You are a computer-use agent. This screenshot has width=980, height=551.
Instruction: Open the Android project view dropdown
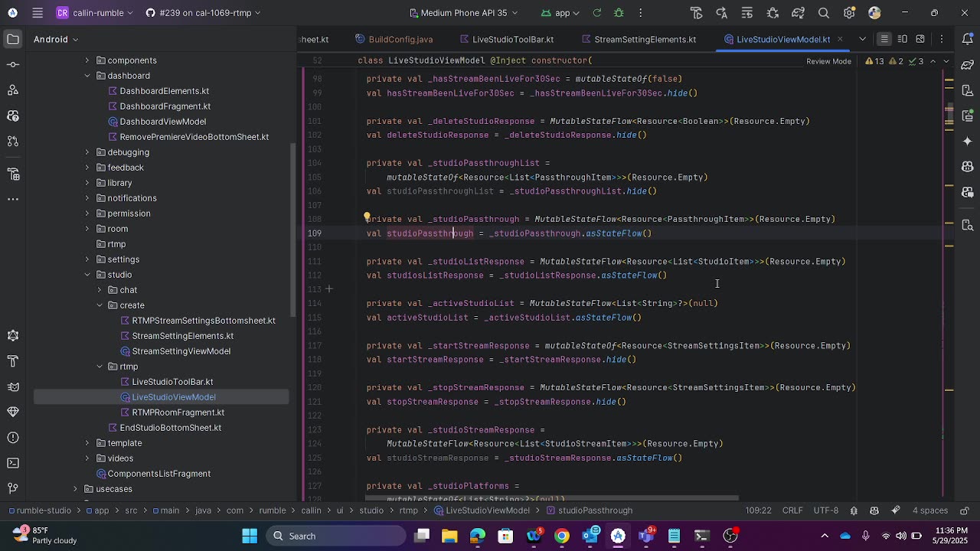point(56,39)
